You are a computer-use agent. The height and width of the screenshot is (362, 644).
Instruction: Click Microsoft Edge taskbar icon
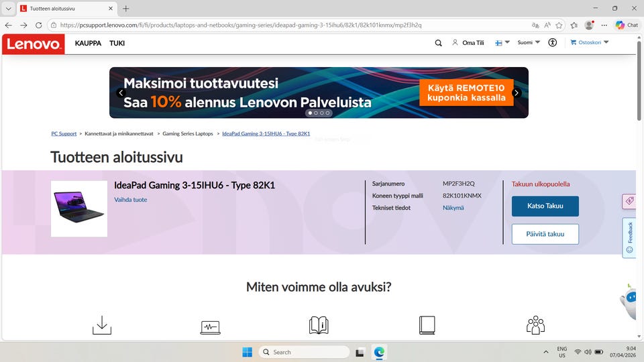(379, 352)
